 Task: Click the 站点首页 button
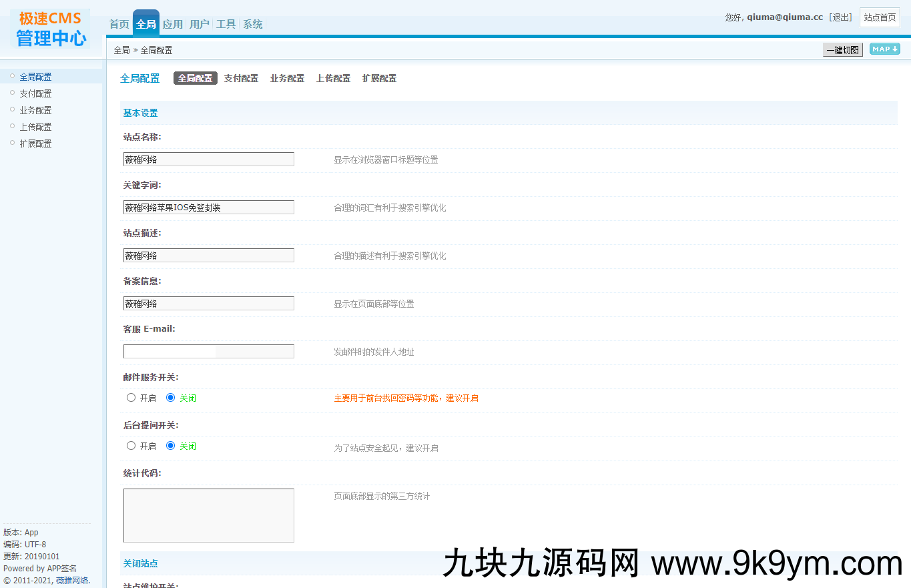click(x=880, y=17)
